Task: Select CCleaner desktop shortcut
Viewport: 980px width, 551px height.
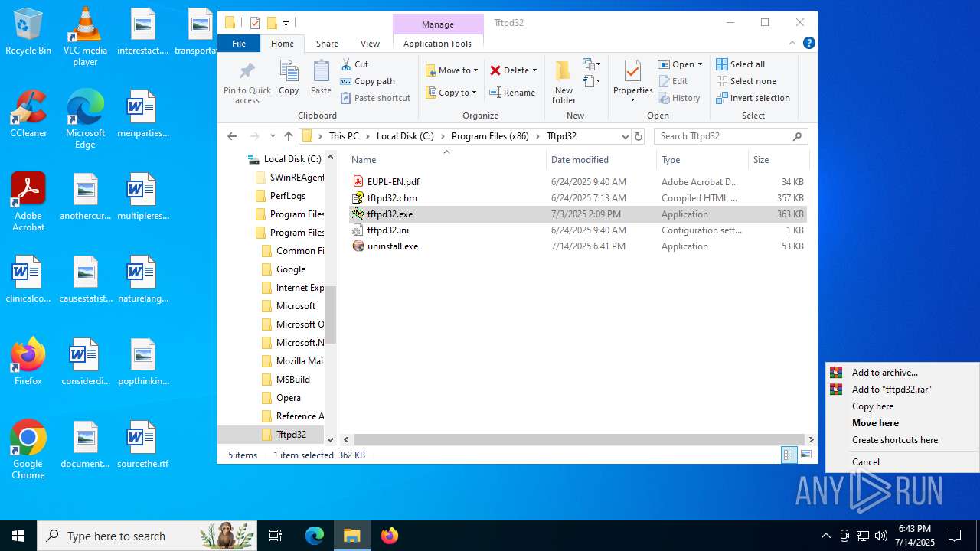Action: pyautogui.click(x=28, y=115)
